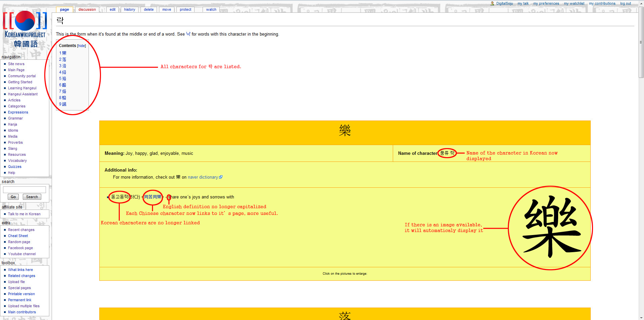Focus the sidebar search input field
This screenshot has width=644, height=320.
tap(24, 190)
